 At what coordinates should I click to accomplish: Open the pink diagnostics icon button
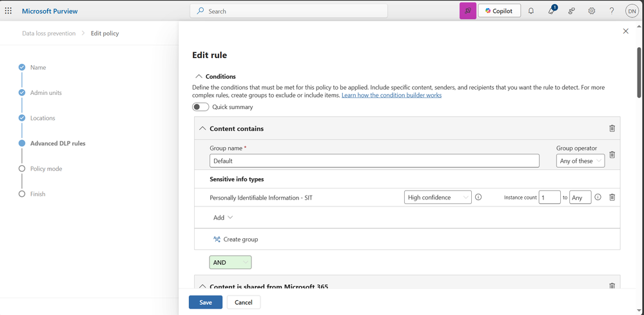(x=468, y=11)
